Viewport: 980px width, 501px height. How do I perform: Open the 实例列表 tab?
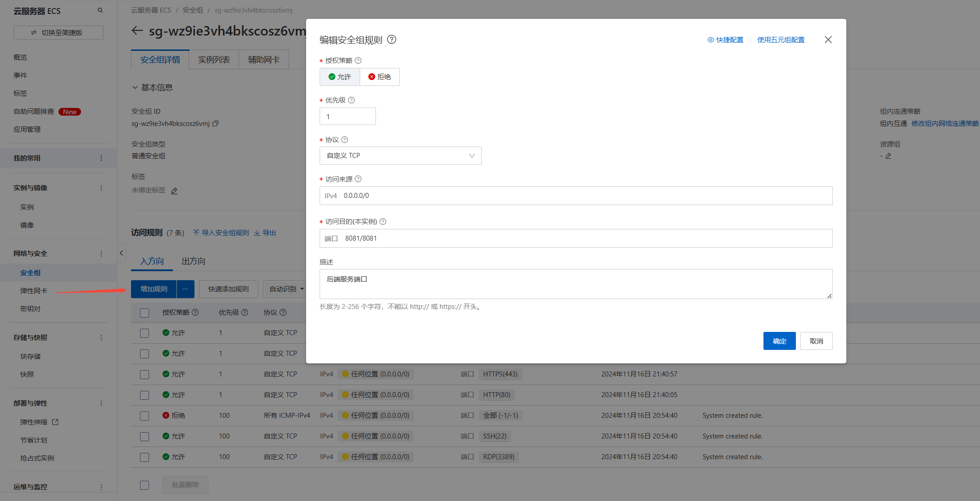[x=214, y=60]
